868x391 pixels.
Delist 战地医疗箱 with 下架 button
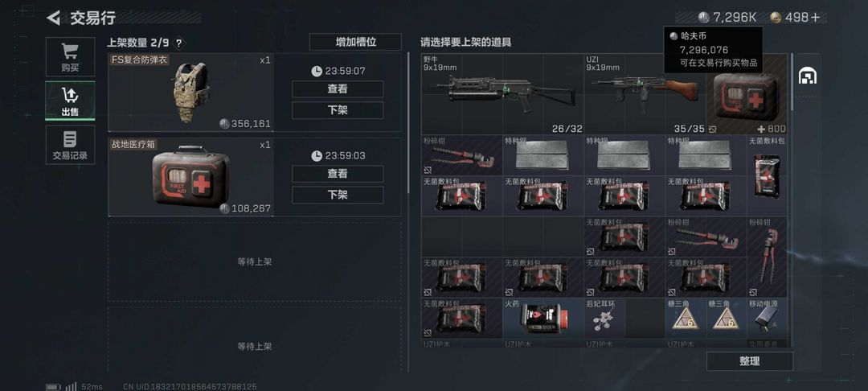(338, 195)
